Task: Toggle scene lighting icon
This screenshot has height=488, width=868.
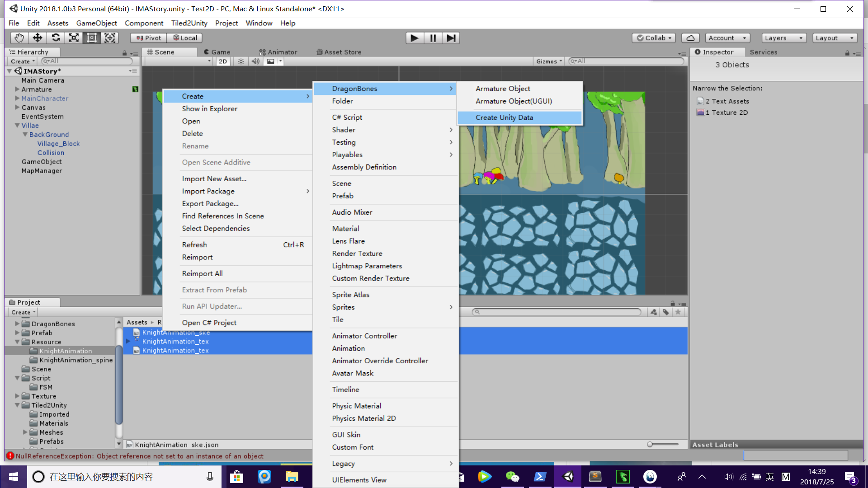Action: point(241,61)
